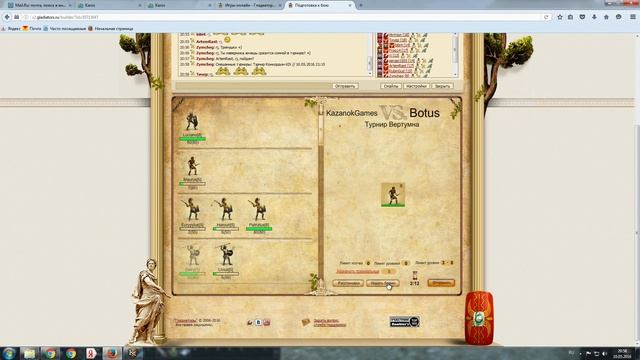Image resolution: width=640 pixels, height=360 pixels.
Task: Open the 'Часто посещаемые' bookmark
Action: (x=64, y=29)
